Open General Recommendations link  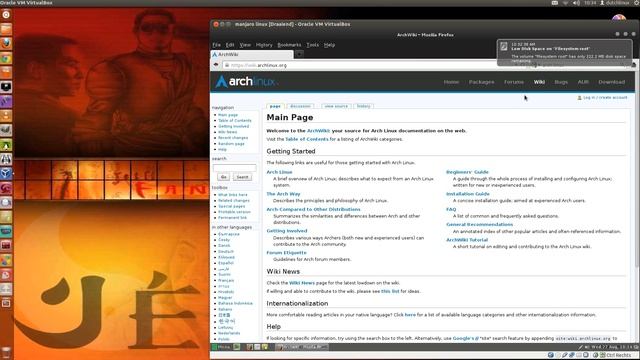tap(480, 224)
